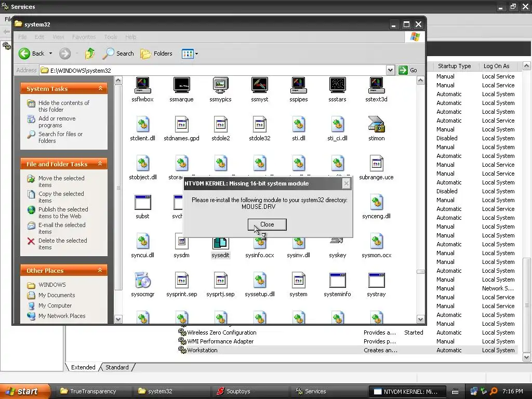Collapse the File and Folder Tasks panel

[x=100, y=164]
